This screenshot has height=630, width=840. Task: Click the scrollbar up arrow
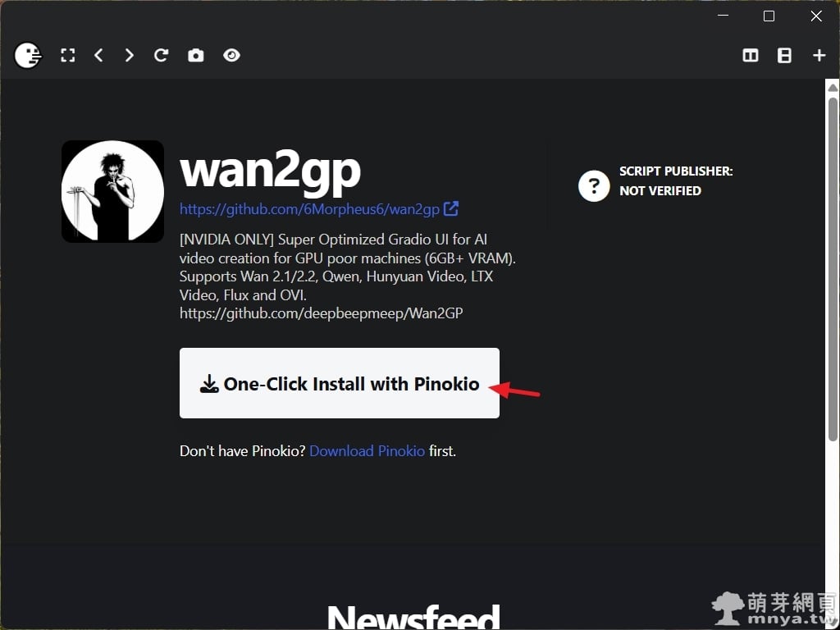tap(833, 87)
